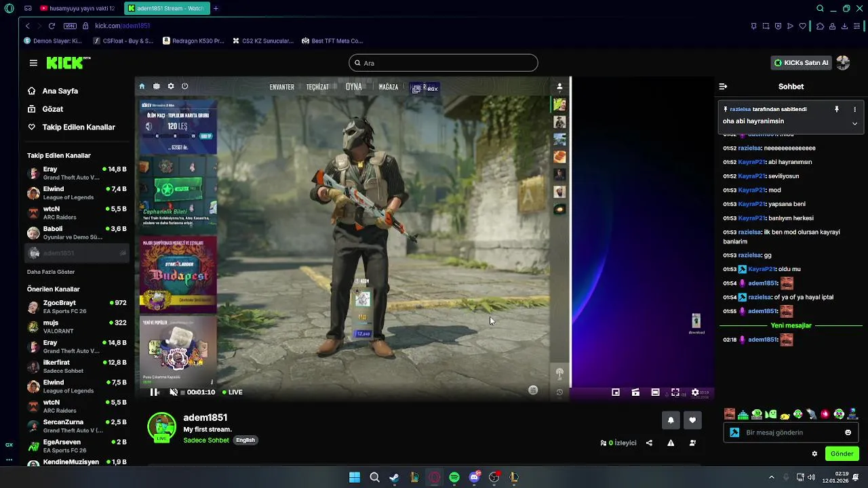Add page to bookmarks heart icon
Image resolution: width=868 pixels, height=488 pixels.
pos(803,26)
